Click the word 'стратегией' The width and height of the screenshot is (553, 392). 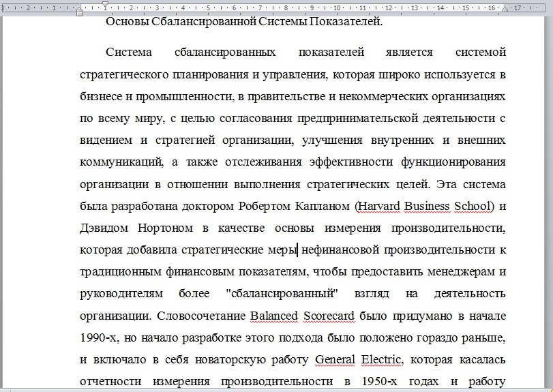185,140
